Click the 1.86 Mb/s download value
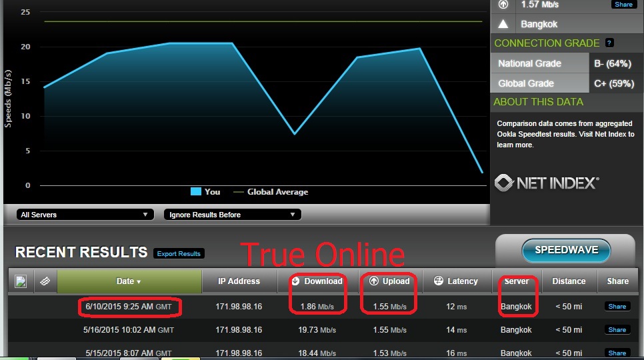The width and height of the screenshot is (644, 360). [x=317, y=307]
